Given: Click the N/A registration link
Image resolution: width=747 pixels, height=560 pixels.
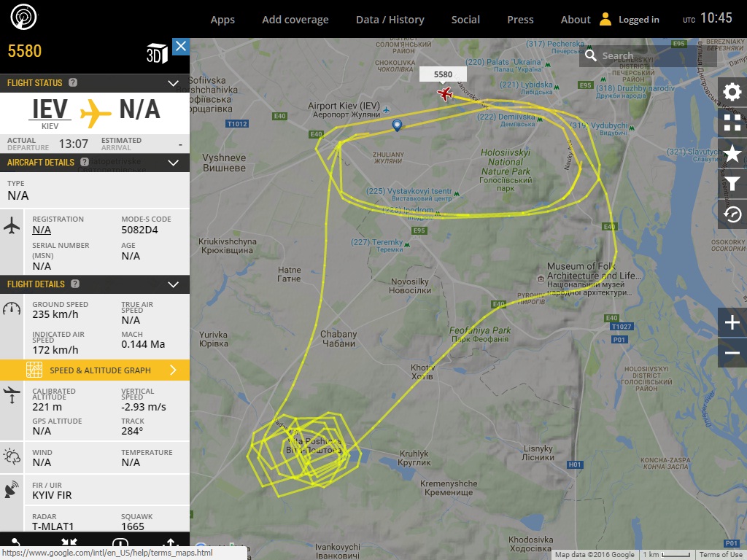Looking at the screenshot, I should click(42, 230).
